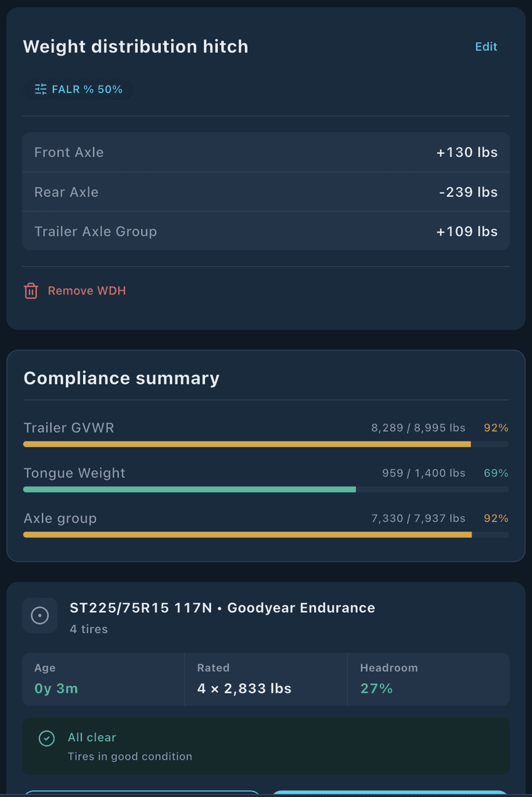The width and height of the screenshot is (532, 797).
Task: Click the trash can icon
Action: tap(31, 291)
